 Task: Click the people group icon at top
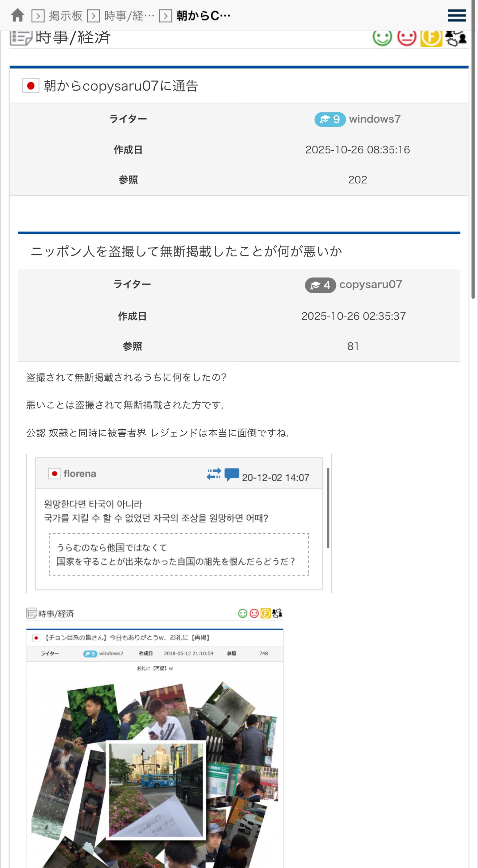click(x=456, y=38)
